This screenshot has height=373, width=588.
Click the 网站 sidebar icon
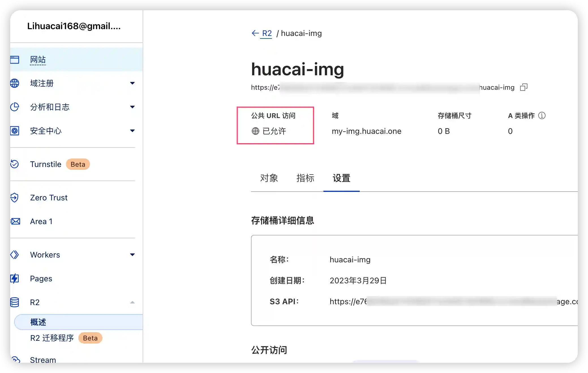tap(15, 60)
